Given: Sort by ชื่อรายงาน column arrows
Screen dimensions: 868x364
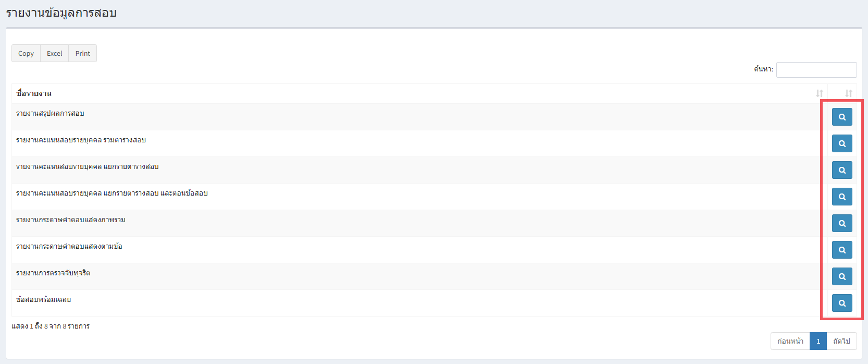Looking at the screenshot, I should pyautogui.click(x=820, y=93).
